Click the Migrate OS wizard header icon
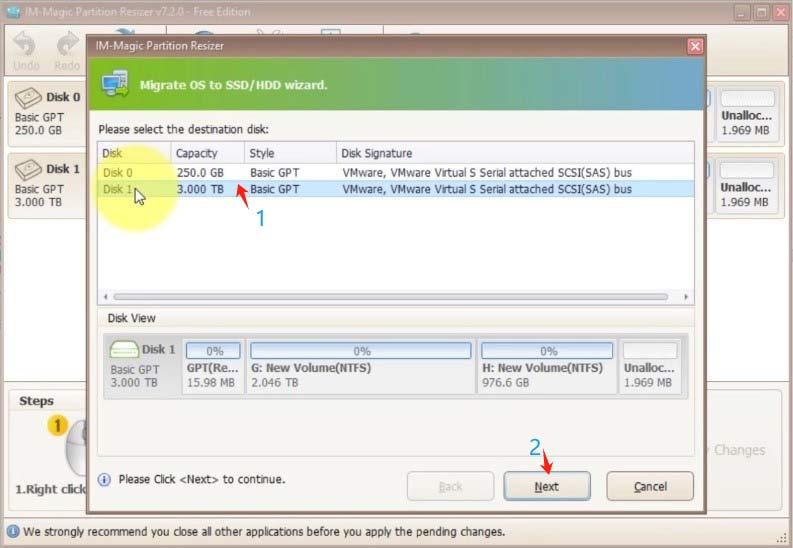Screen dimensions: 793x548 pyautogui.click(x=115, y=84)
